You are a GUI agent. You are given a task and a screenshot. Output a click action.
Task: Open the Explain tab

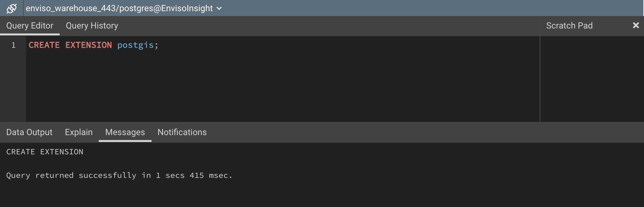point(79,132)
